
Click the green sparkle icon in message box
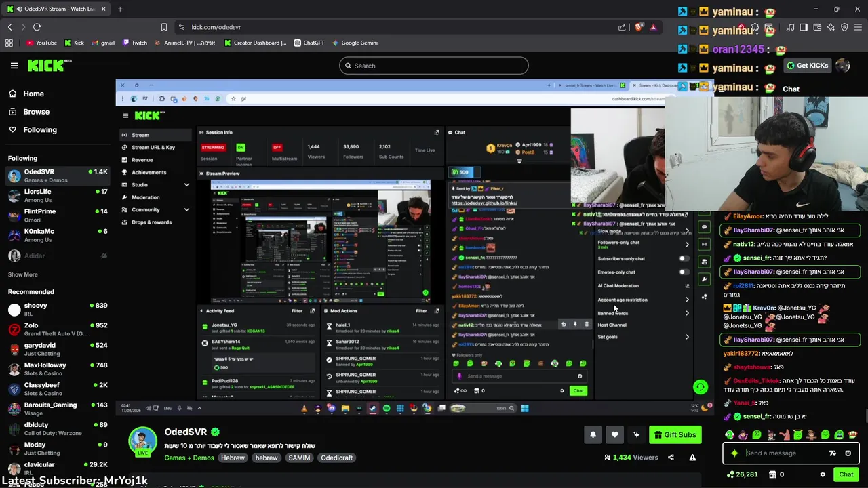click(x=734, y=453)
